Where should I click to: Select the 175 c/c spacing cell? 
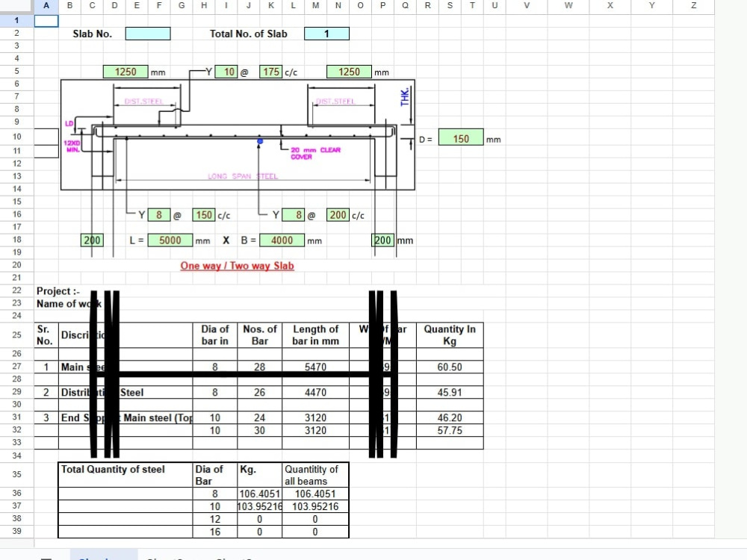(x=271, y=72)
